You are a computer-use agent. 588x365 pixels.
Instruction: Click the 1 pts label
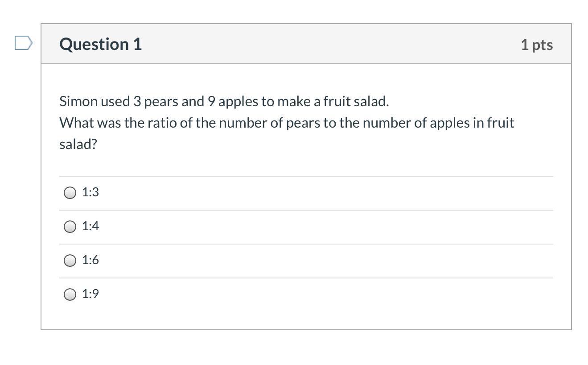click(x=537, y=45)
